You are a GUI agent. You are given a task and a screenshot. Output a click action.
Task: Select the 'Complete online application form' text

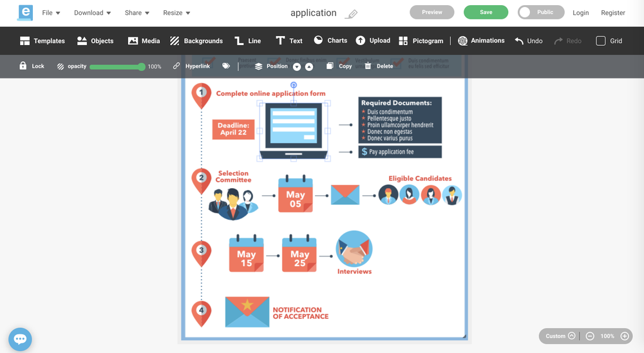(270, 93)
